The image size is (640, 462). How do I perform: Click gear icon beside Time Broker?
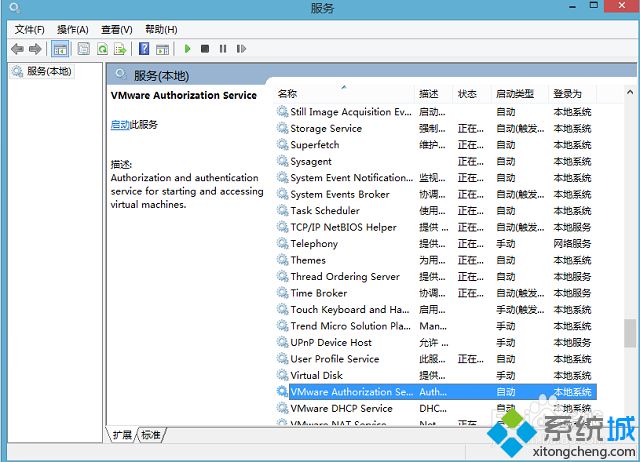point(282,293)
